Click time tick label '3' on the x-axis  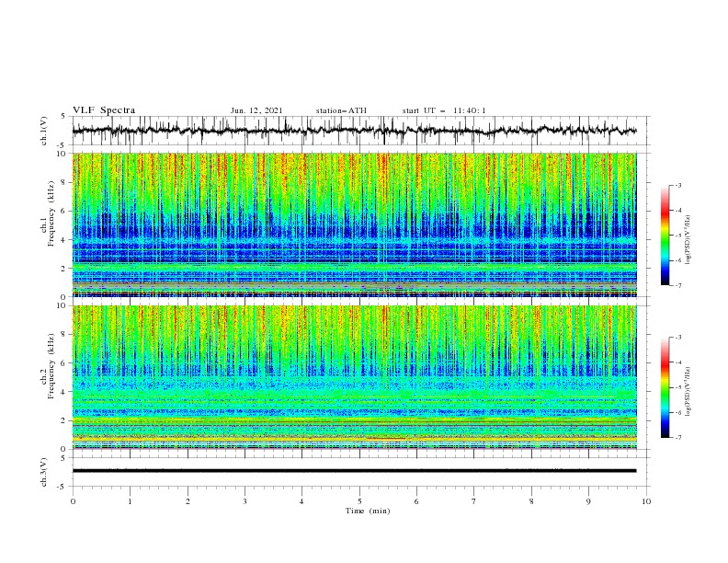pyautogui.click(x=245, y=501)
